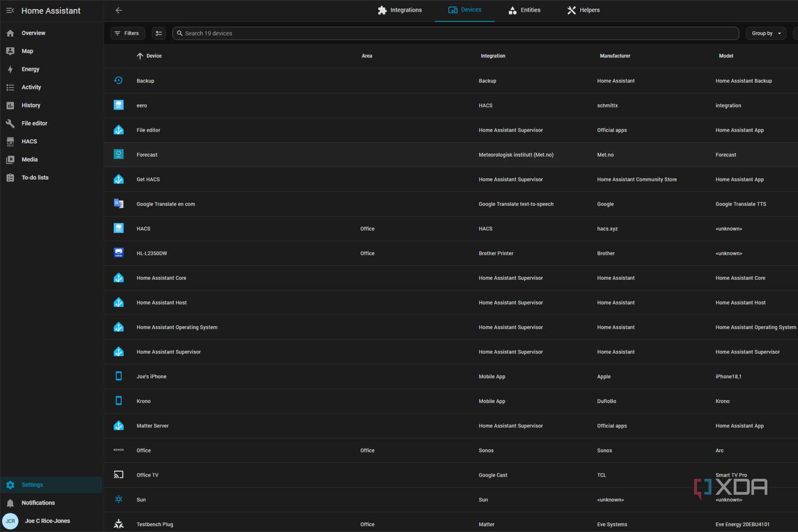Click the Brother printer HL-L2350DW icon
The height and width of the screenshot is (532, 798).
pos(118,253)
